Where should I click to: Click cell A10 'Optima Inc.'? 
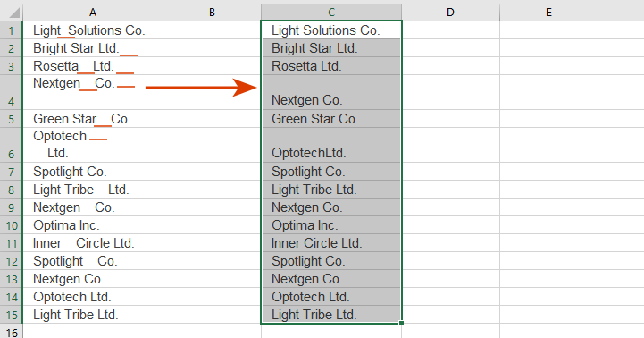point(93,225)
